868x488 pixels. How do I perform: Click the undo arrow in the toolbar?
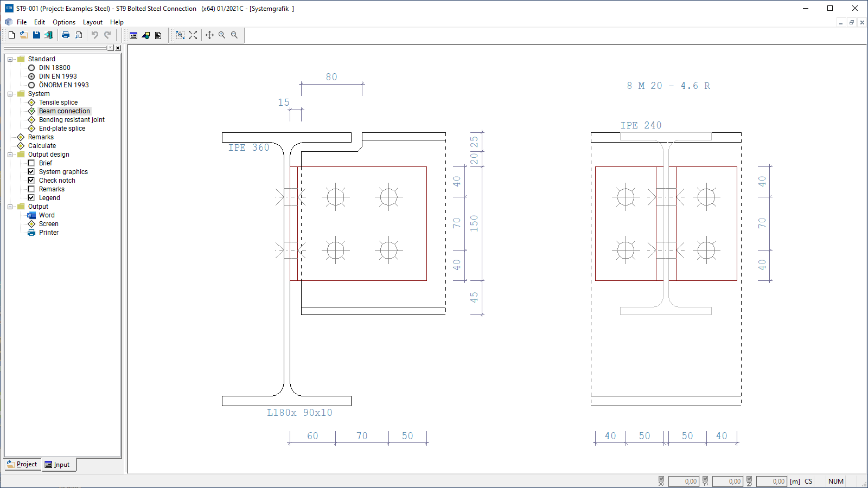[95, 35]
